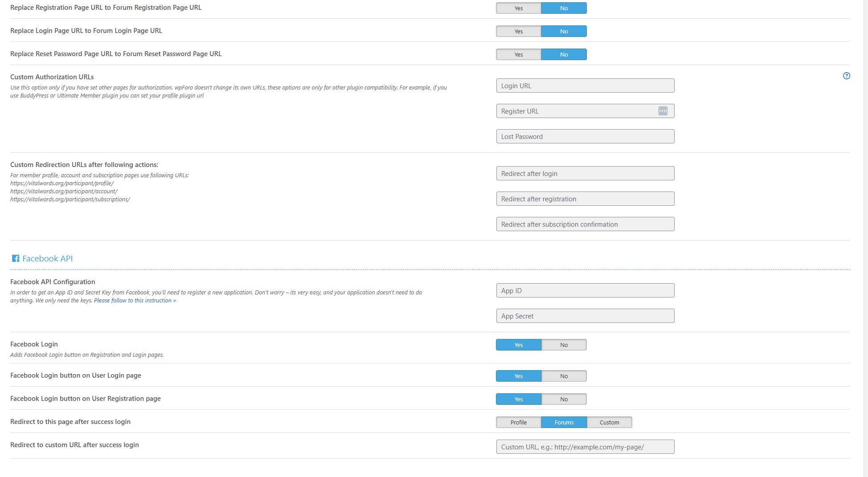The height and width of the screenshot is (477, 868).
Task: Open the 'Please follow to this instruction' link
Action: click(135, 301)
